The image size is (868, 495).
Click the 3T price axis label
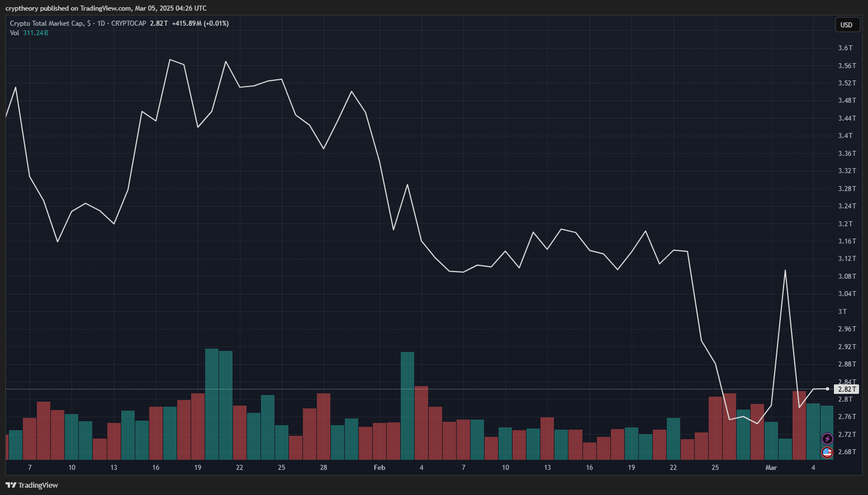pyautogui.click(x=842, y=312)
